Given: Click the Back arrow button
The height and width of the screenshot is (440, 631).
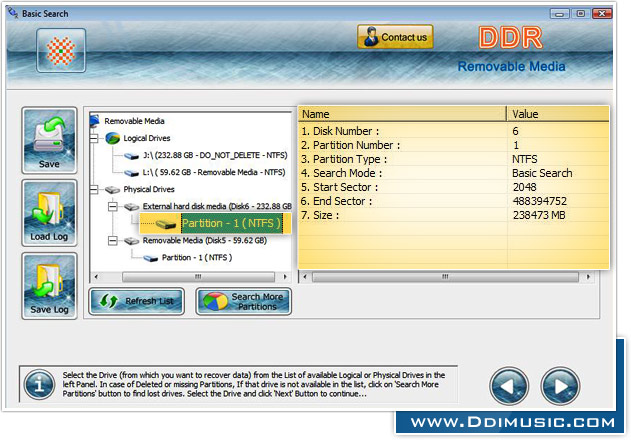Looking at the screenshot, I should (509, 386).
